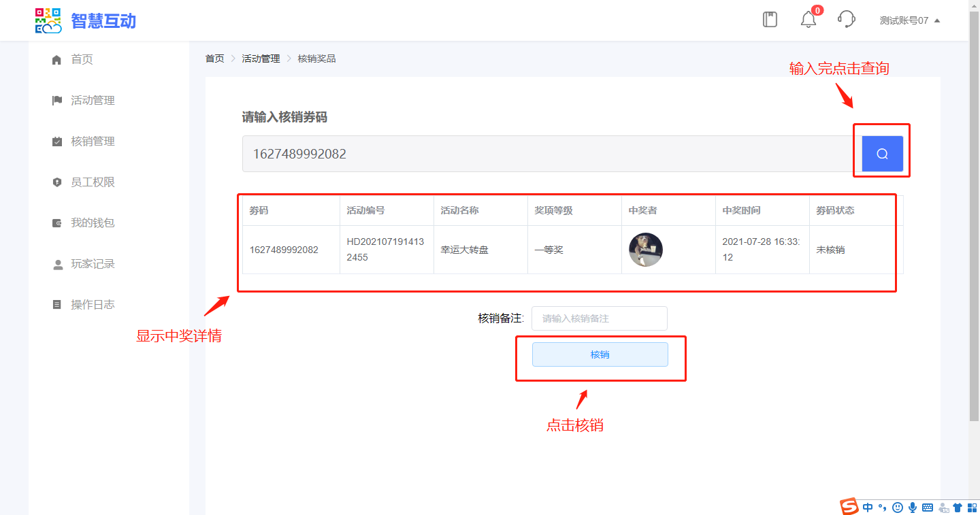Open 核销管理 in the sidebar
The width and height of the screenshot is (980, 515).
93,142
